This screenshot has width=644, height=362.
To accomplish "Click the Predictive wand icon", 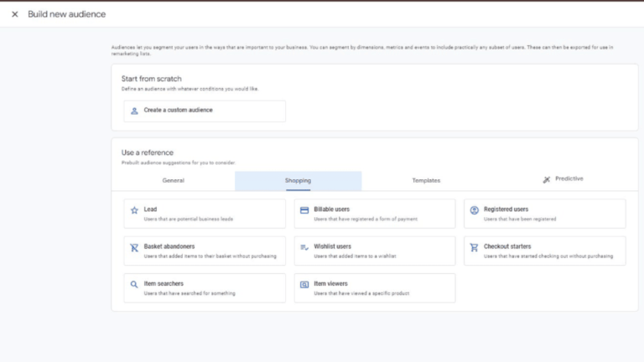I will 546,180.
